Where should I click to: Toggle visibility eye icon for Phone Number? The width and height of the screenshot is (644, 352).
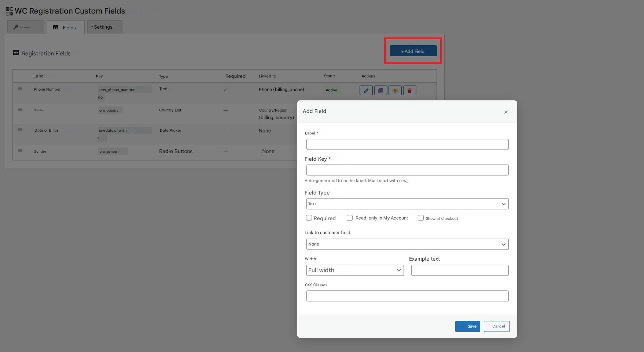click(x=395, y=90)
